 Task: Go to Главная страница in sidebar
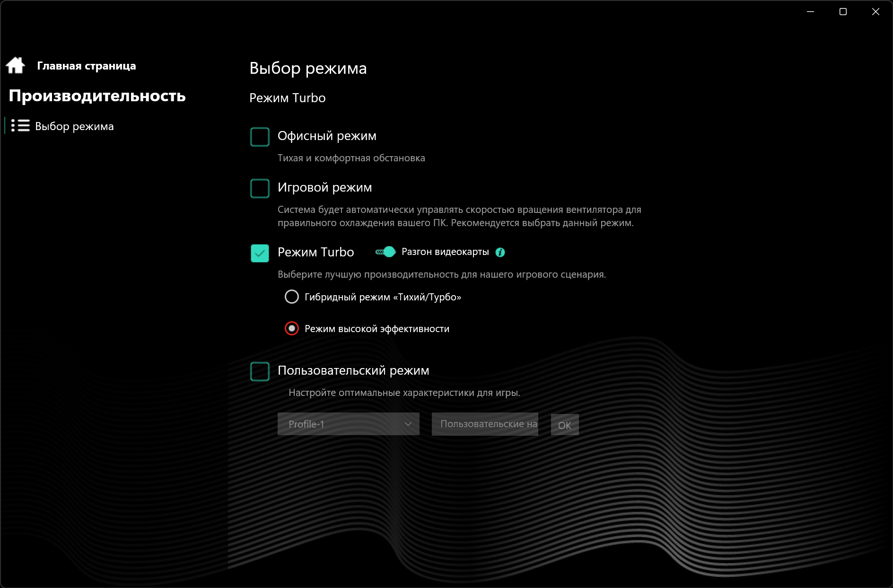tap(87, 66)
